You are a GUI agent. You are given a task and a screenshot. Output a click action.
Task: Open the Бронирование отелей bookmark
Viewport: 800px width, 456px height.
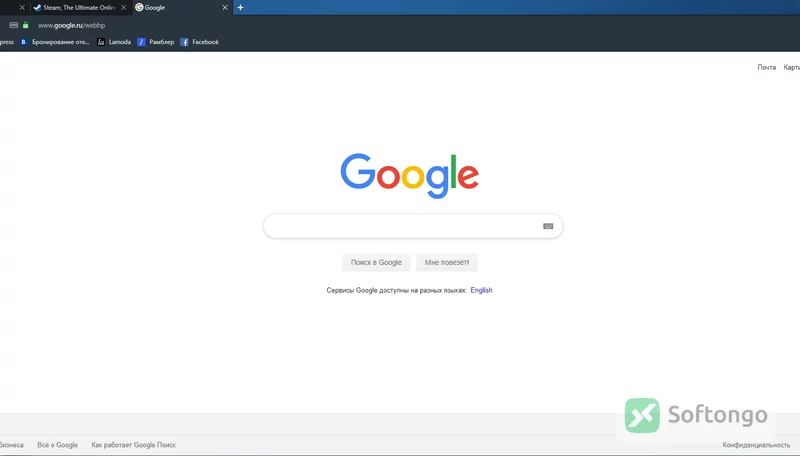(x=55, y=42)
